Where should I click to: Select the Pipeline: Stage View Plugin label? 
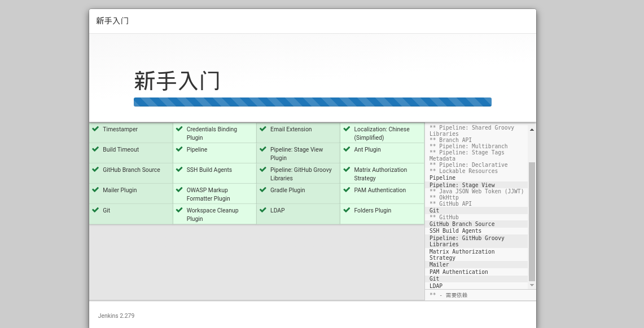pyautogui.click(x=296, y=153)
